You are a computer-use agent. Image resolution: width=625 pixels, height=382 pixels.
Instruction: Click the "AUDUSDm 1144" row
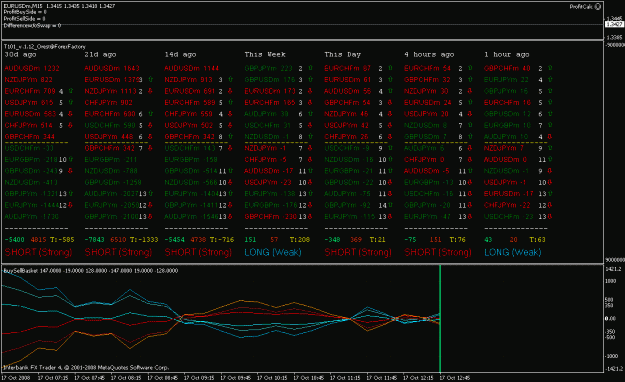point(192,68)
